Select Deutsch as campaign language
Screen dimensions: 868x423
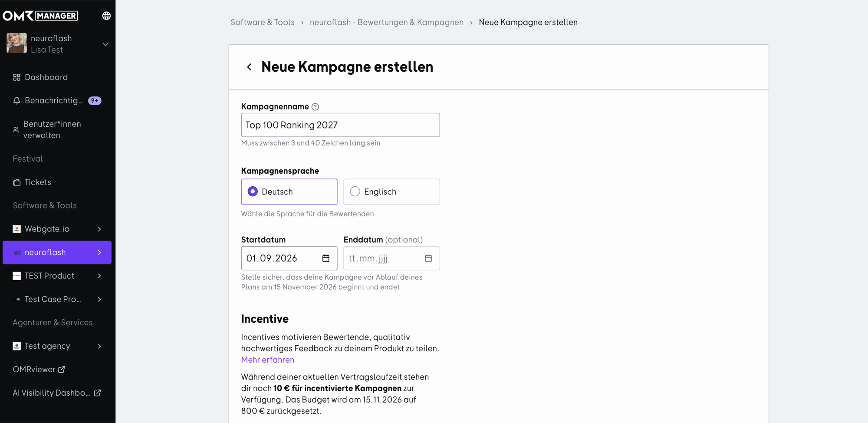[x=289, y=192]
